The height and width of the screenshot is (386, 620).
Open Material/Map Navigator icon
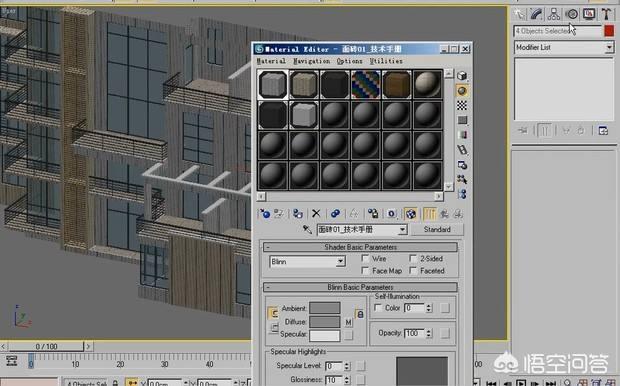click(x=462, y=194)
